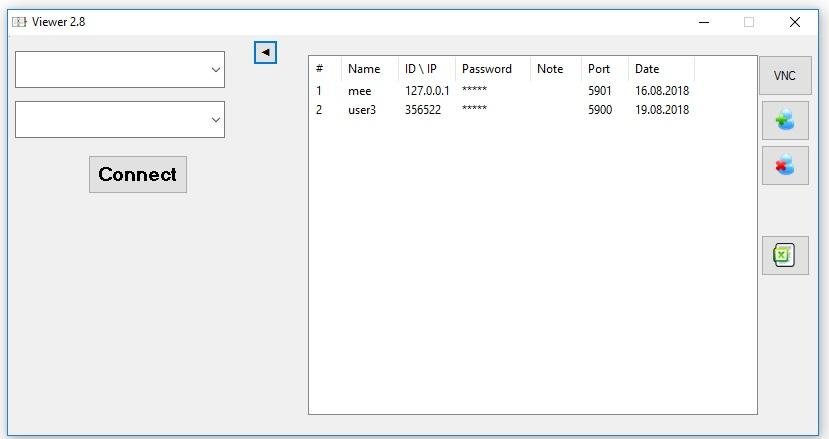This screenshot has width=829, height=439.
Task: Click the 127.0.0.1 IP cell
Action: 427,90
